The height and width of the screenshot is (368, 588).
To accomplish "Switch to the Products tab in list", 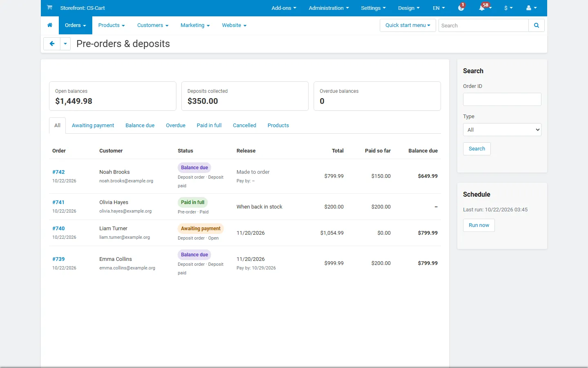I will click(x=278, y=126).
